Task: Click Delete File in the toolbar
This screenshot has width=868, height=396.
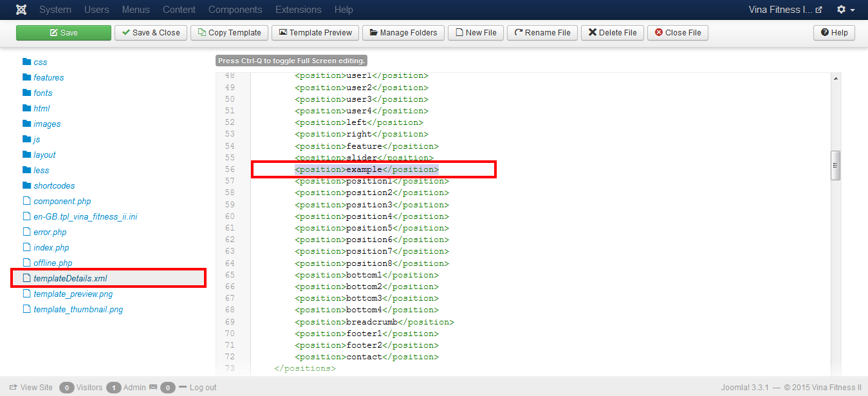Action: tap(612, 33)
